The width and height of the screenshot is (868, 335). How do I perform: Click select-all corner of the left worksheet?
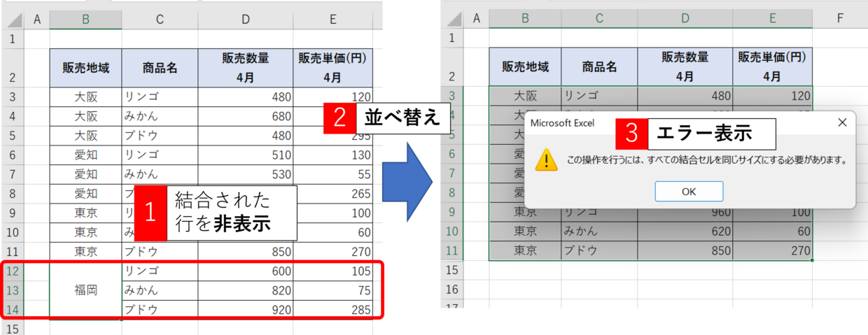point(12,20)
